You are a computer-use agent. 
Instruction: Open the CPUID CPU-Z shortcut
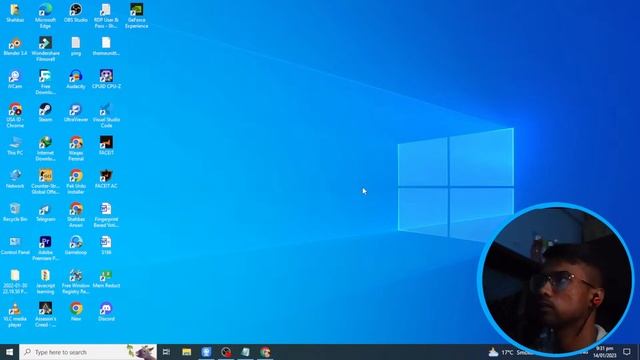pos(106,79)
